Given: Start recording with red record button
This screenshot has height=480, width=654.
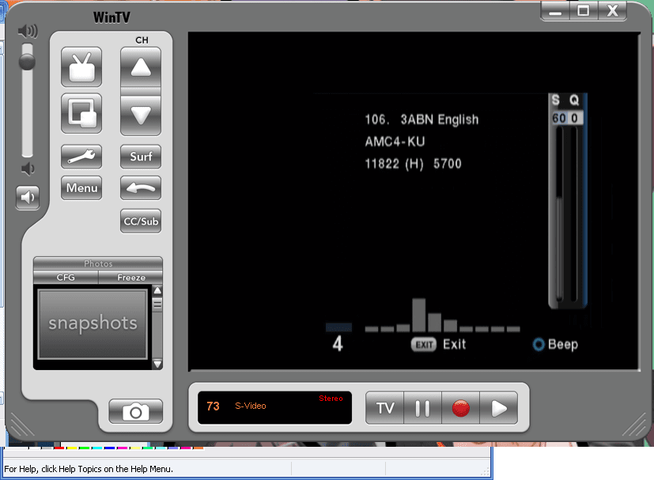Looking at the screenshot, I should click(460, 408).
